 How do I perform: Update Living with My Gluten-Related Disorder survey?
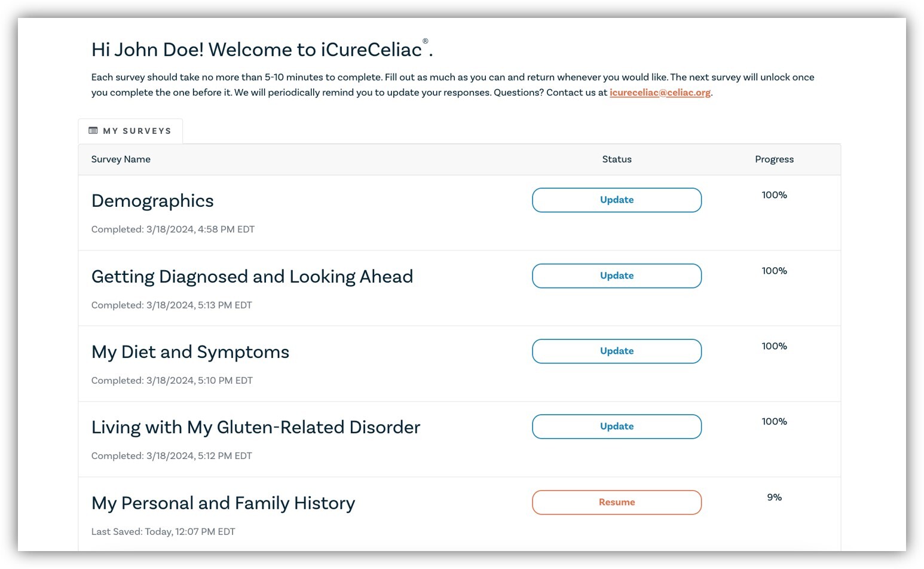pos(616,426)
